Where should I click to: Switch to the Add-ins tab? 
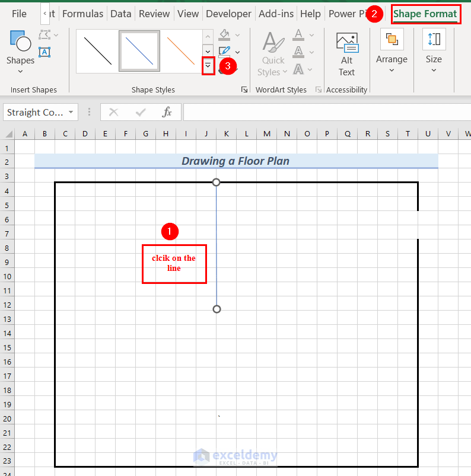[276, 14]
